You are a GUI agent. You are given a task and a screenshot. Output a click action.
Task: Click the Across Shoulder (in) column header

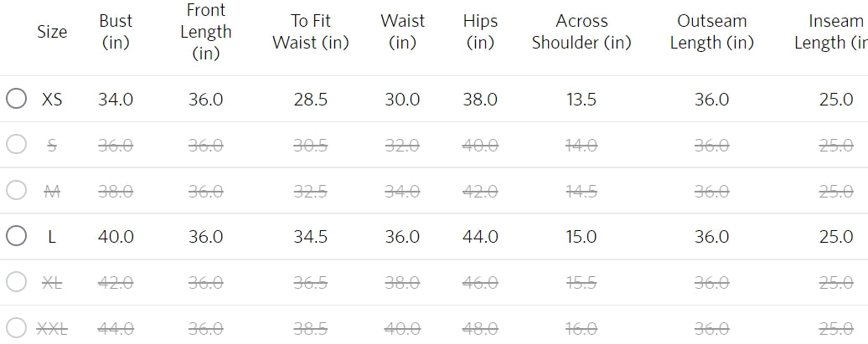581,32
